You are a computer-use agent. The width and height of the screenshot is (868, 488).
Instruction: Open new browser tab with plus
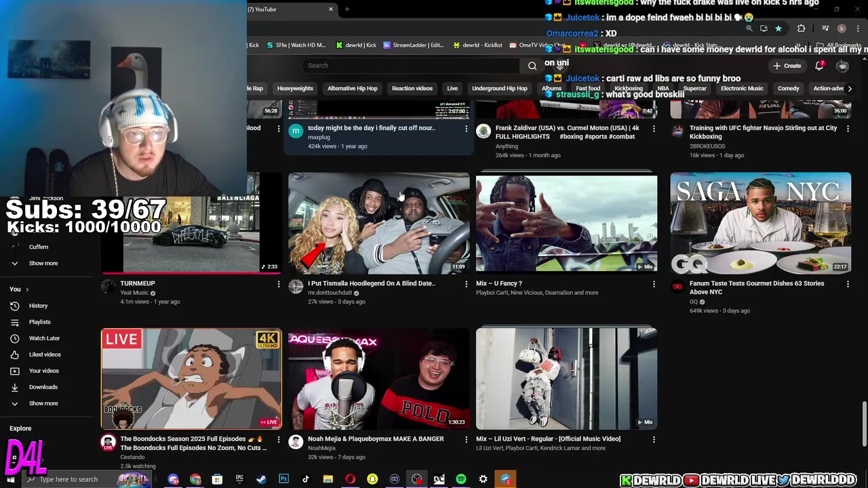347,9
